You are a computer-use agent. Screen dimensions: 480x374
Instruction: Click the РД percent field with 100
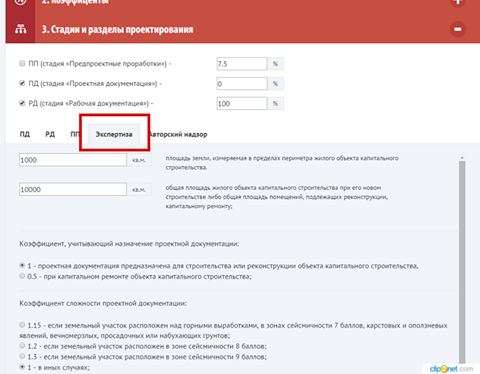(x=242, y=104)
